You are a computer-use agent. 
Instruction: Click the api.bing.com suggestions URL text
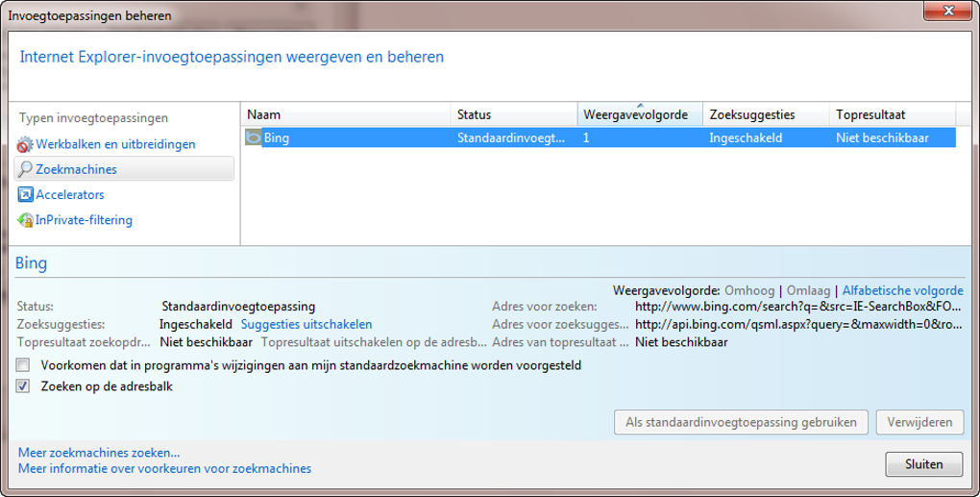coord(798,325)
